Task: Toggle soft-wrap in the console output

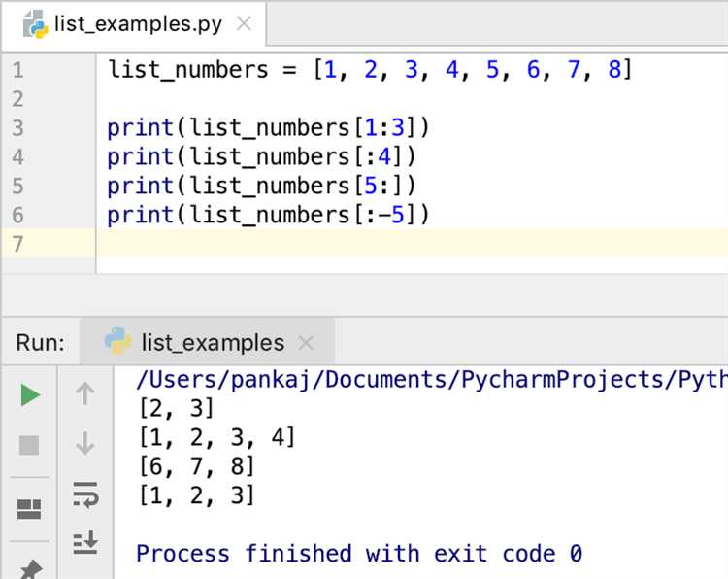Action: click(85, 494)
